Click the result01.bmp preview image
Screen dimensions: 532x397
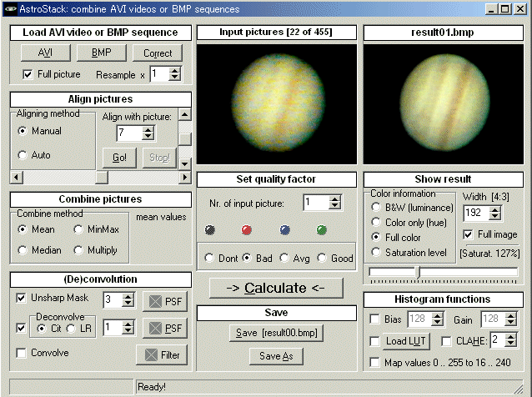[x=443, y=104]
